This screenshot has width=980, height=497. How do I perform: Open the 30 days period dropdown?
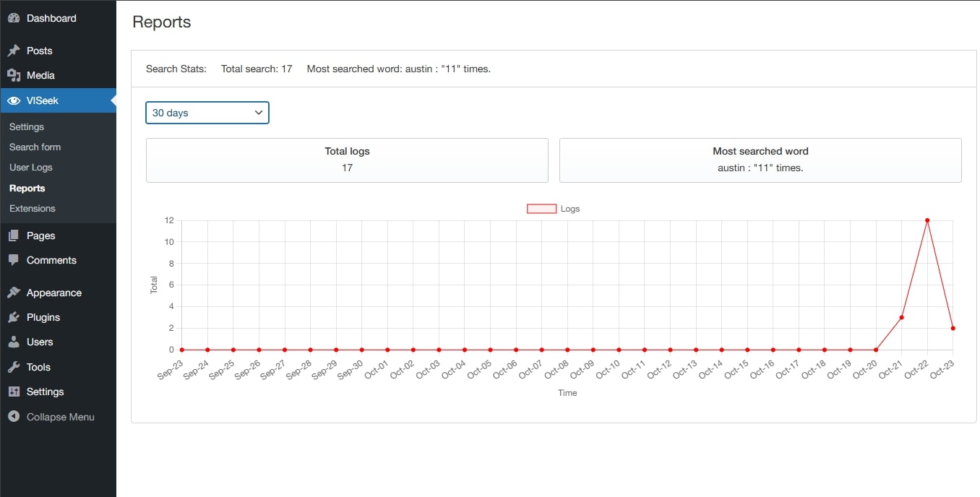point(207,113)
